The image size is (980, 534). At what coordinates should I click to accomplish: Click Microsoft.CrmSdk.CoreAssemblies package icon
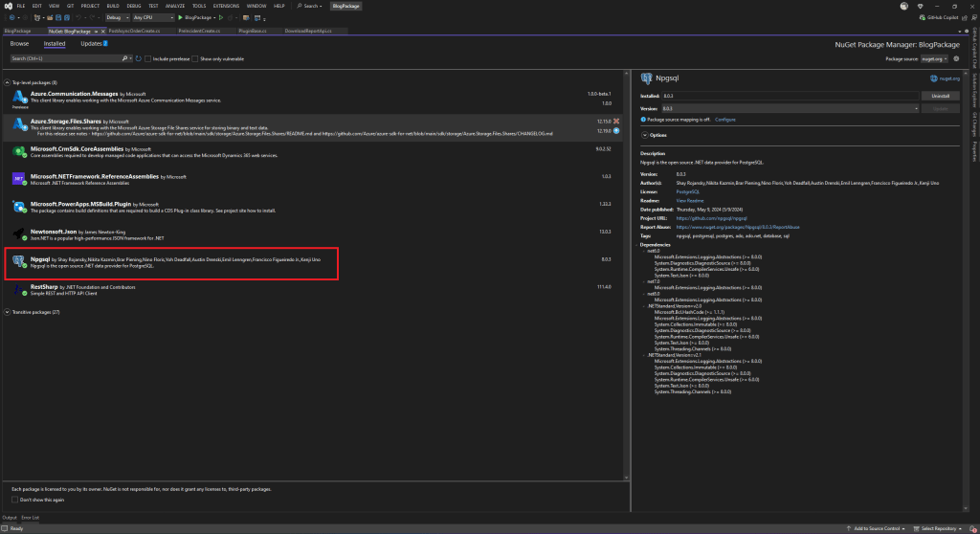(19, 152)
